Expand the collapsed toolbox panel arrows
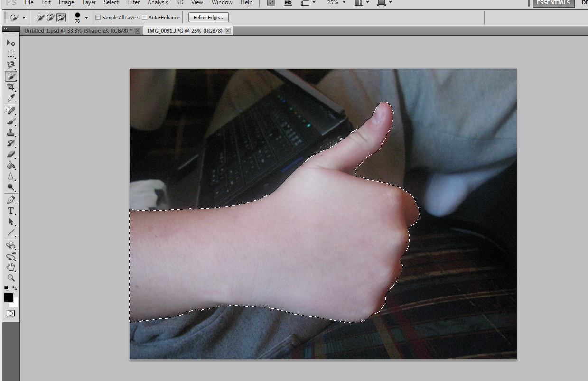 [6, 29]
